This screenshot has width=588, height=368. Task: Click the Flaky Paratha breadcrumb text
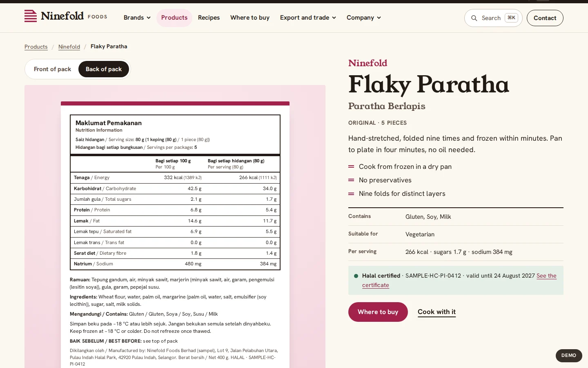[x=109, y=46]
